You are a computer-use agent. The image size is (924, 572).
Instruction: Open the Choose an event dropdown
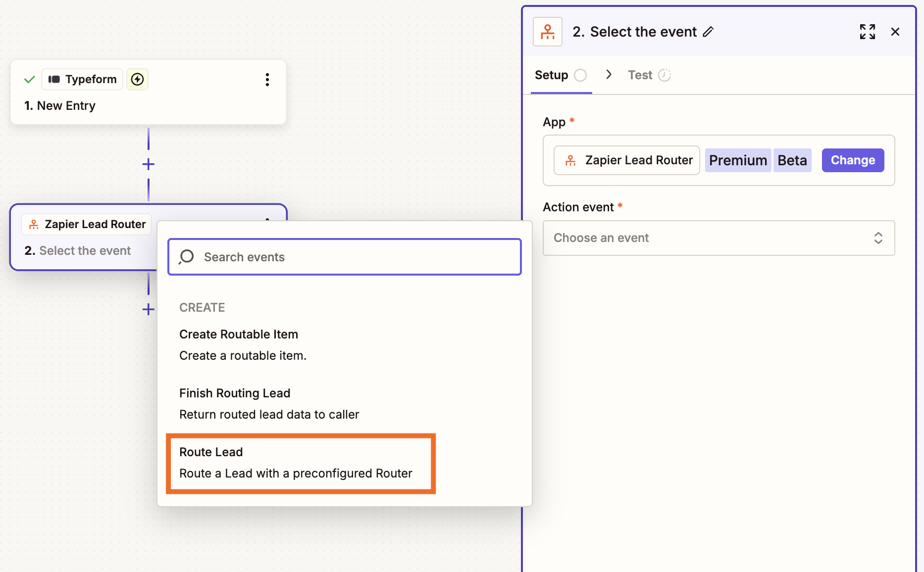click(719, 238)
